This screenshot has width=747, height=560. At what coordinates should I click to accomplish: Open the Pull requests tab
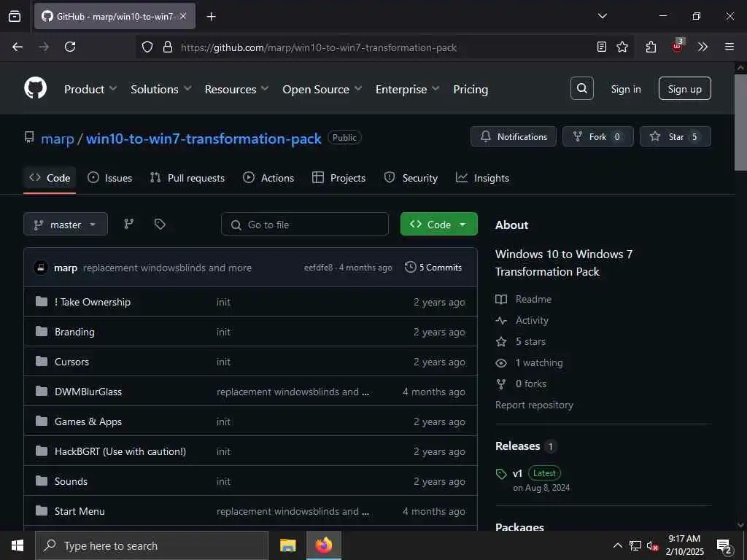(187, 178)
